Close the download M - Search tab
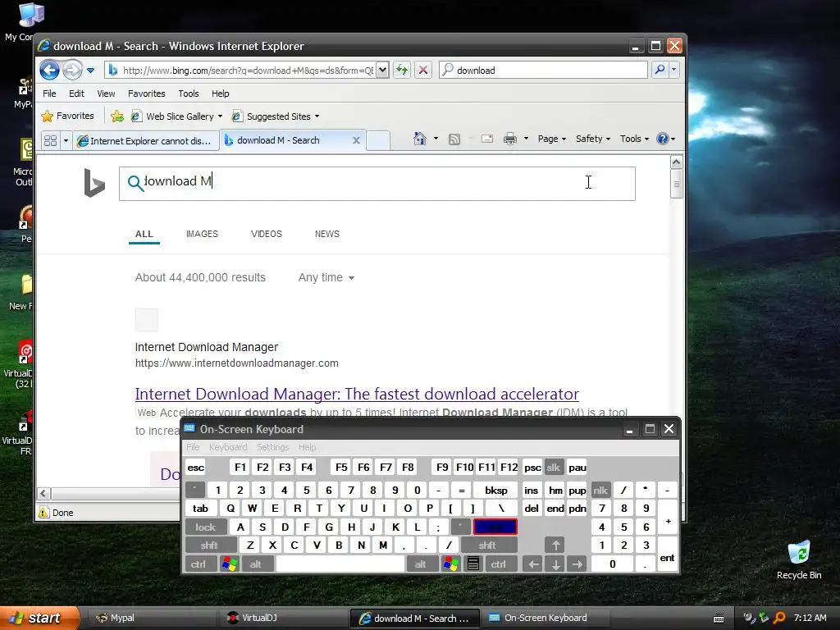Screen dimensions: 840x630 point(356,139)
